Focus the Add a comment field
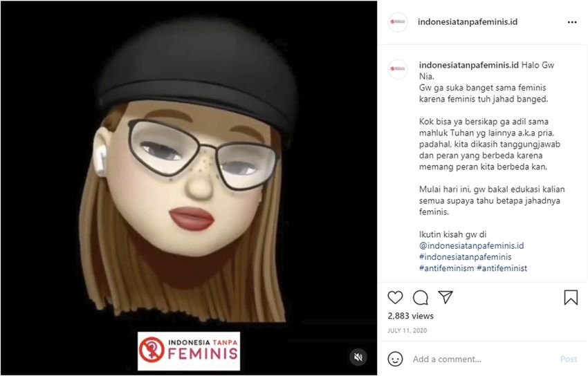Screen dimensions: 588x376 click(x=482, y=359)
